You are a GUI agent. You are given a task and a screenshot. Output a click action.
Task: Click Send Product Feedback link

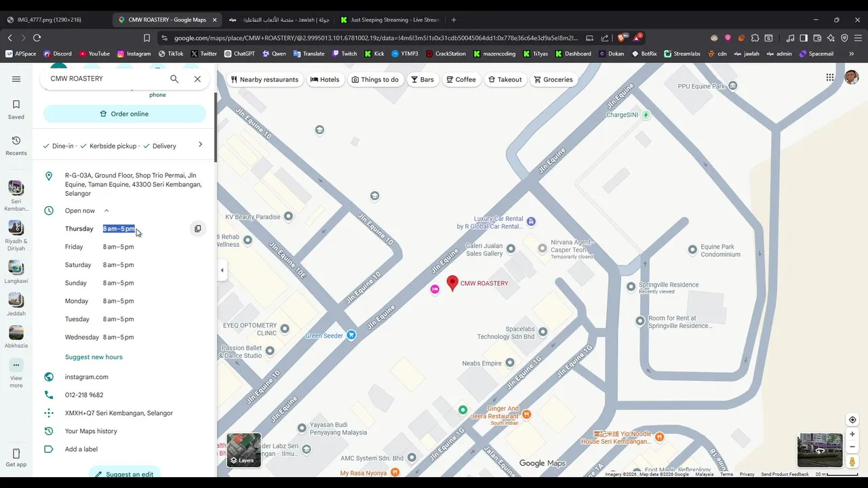785,474
